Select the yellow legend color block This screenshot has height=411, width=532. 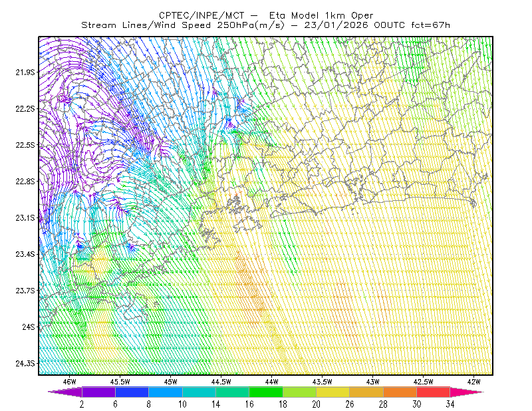[333, 392]
